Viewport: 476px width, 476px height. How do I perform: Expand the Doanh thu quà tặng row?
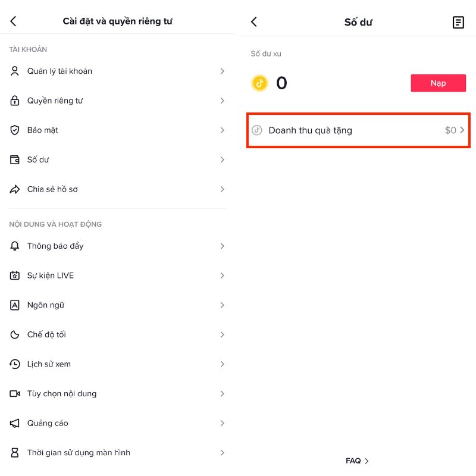pyautogui.click(x=358, y=130)
